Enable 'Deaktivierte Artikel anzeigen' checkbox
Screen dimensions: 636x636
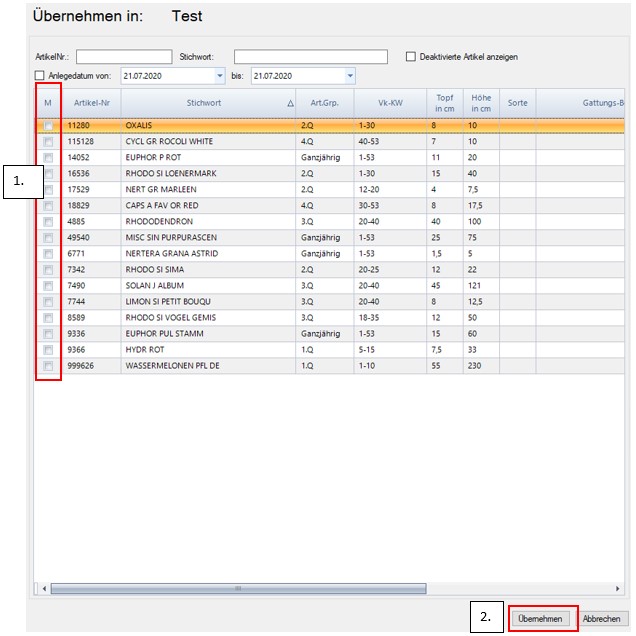pos(411,57)
